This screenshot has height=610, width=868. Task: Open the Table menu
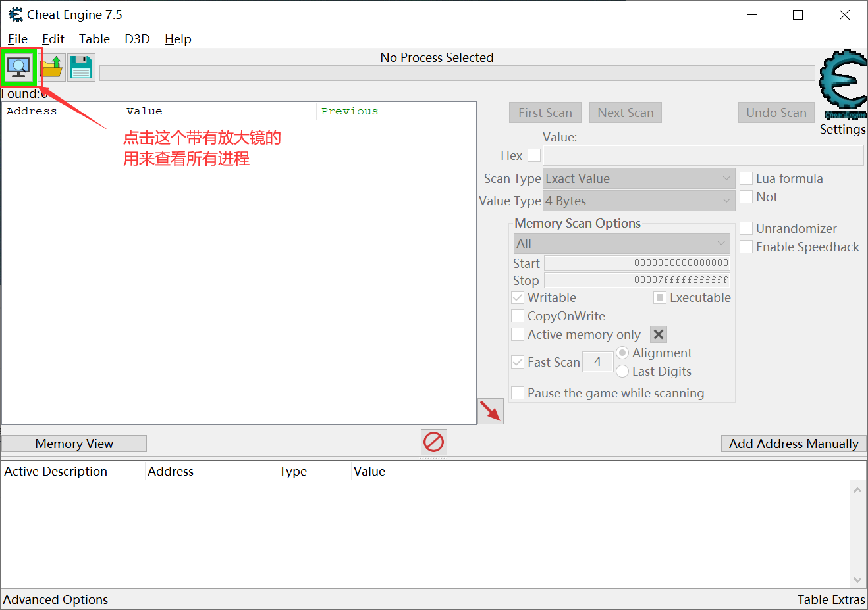95,39
